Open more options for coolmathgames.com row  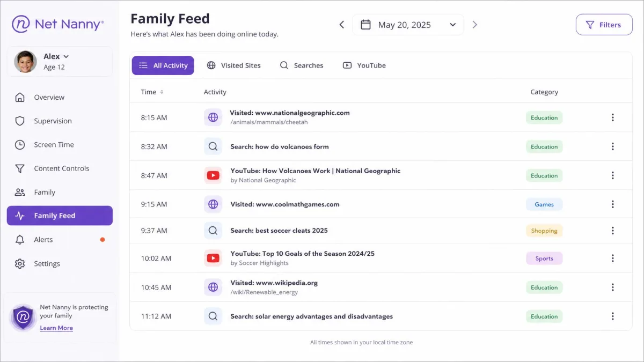612,204
